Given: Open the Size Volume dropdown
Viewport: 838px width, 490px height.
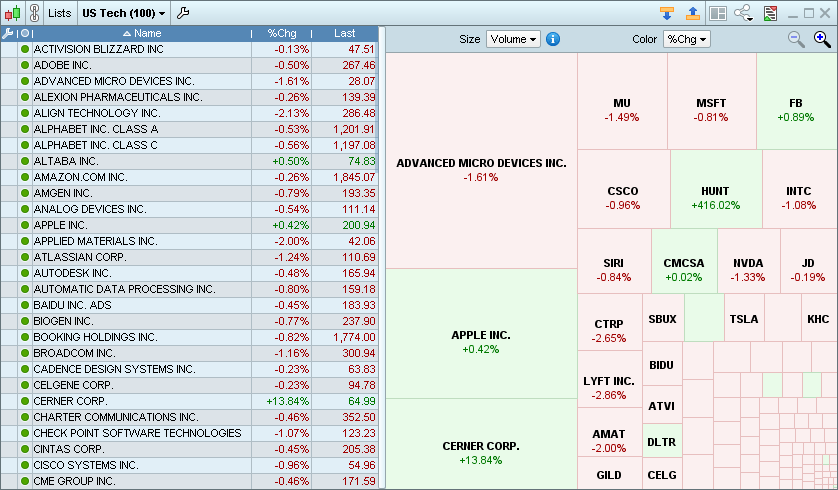Looking at the screenshot, I should click(x=513, y=39).
